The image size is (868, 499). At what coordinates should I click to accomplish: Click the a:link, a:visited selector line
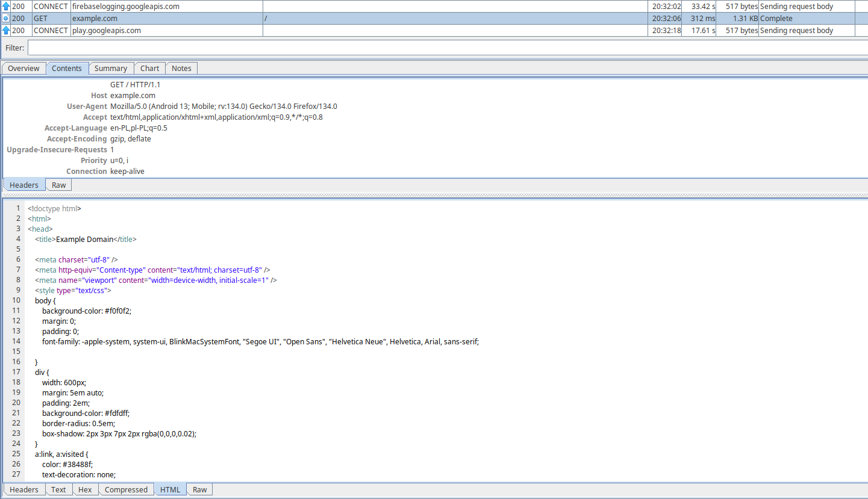coord(62,454)
